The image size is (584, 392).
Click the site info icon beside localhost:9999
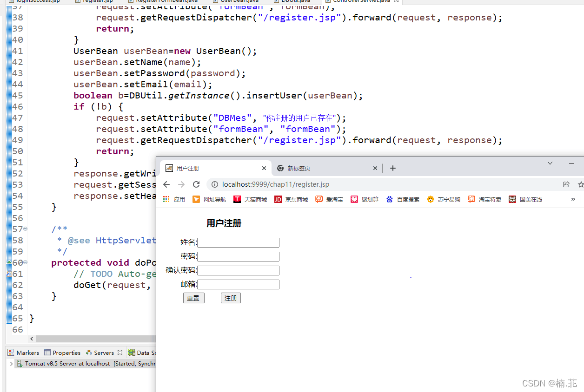point(214,184)
